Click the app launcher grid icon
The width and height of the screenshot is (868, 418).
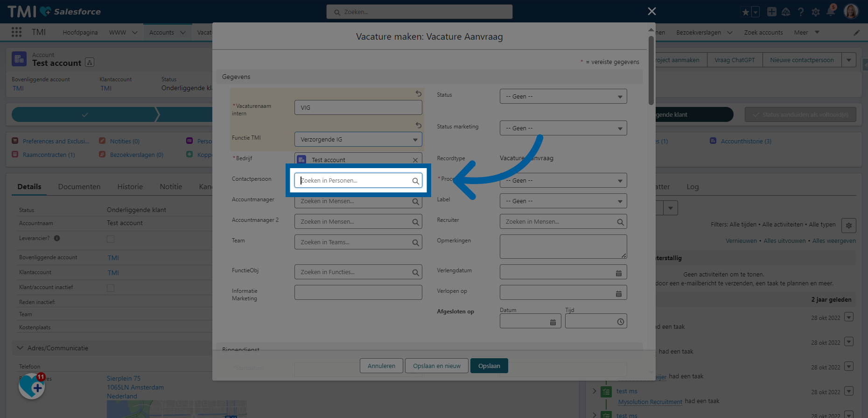click(x=16, y=32)
